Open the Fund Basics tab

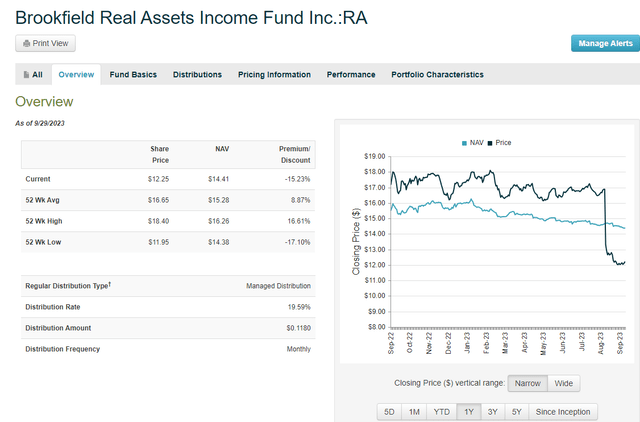coord(133,75)
